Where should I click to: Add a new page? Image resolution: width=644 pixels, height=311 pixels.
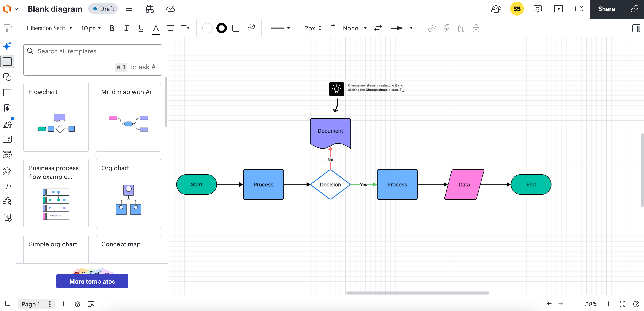(63, 304)
